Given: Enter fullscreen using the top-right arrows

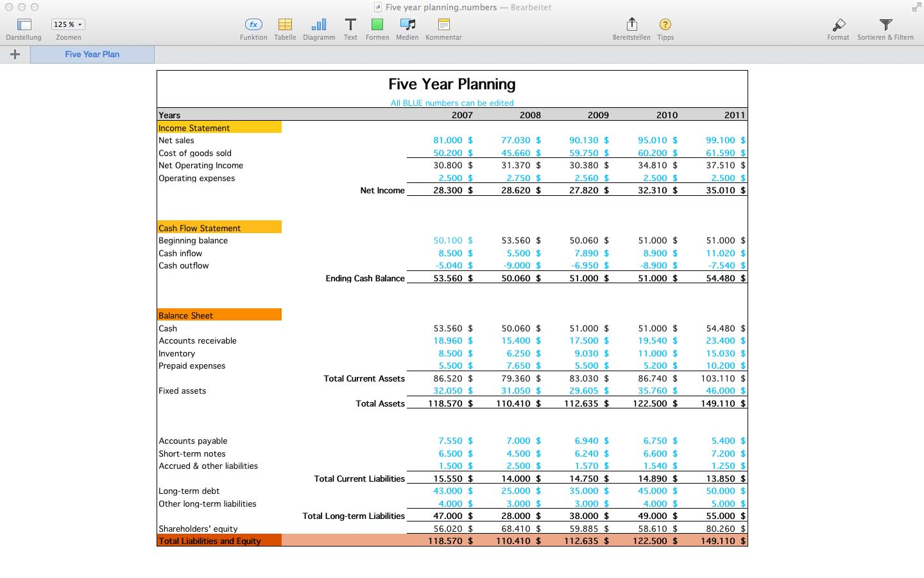Looking at the screenshot, I should (916, 8).
